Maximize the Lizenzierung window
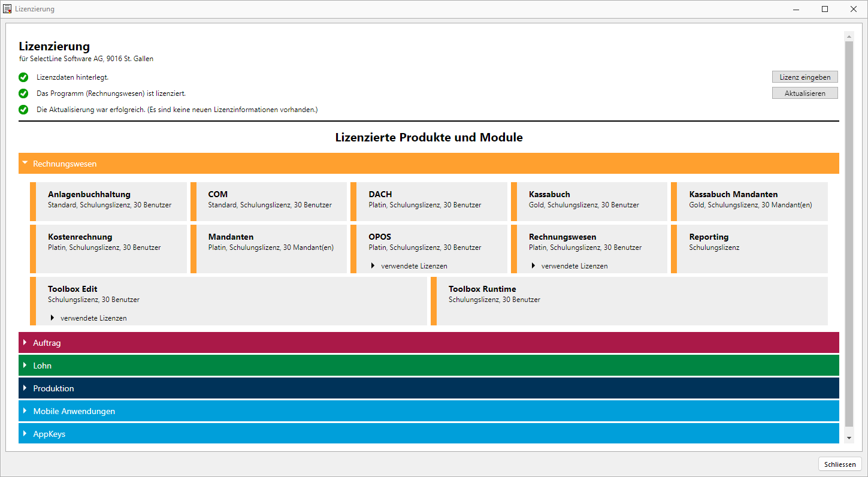 click(825, 9)
